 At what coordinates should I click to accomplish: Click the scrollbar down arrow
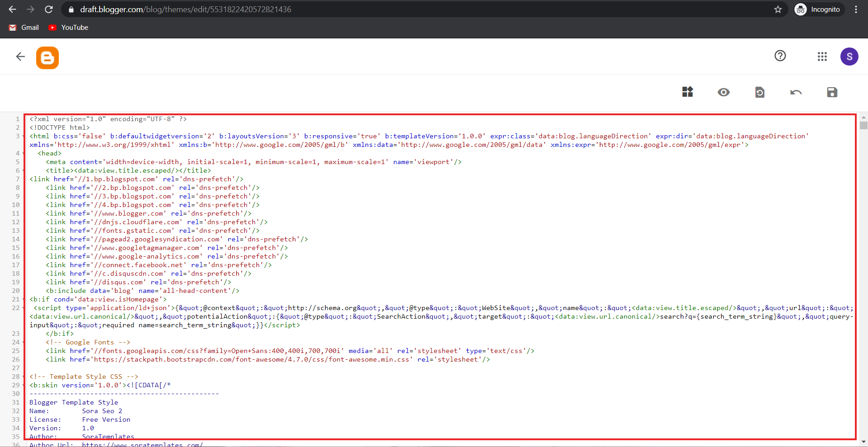click(863, 442)
